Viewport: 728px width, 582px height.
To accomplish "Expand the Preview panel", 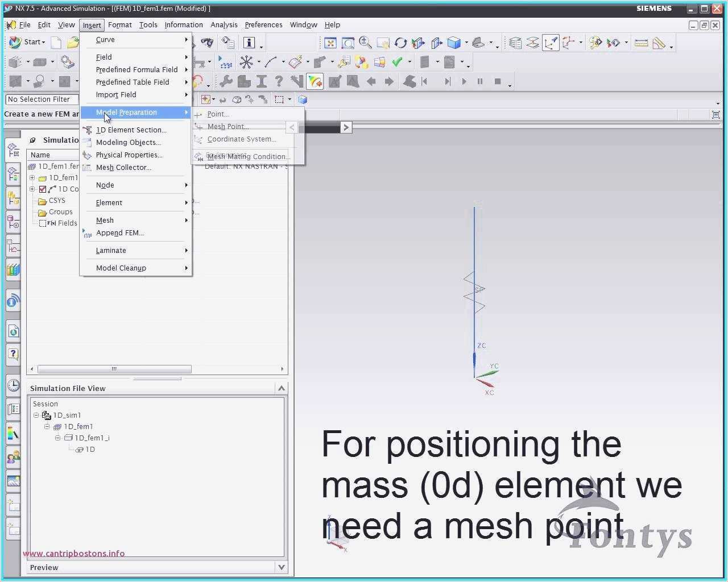I will pyautogui.click(x=281, y=567).
